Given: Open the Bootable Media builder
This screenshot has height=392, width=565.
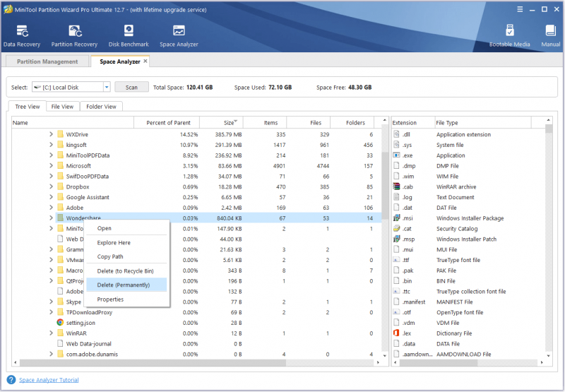Looking at the screenshot, I should [509, 36].
